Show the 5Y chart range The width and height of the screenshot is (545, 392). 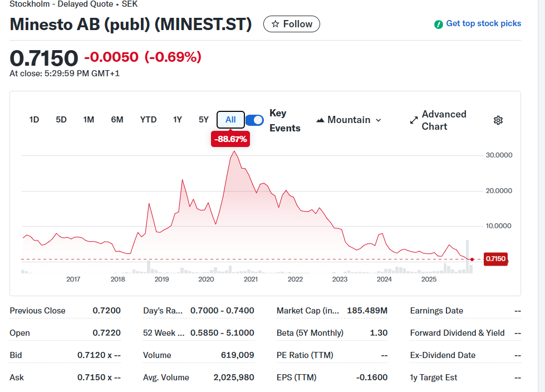[x=204, y=120]
